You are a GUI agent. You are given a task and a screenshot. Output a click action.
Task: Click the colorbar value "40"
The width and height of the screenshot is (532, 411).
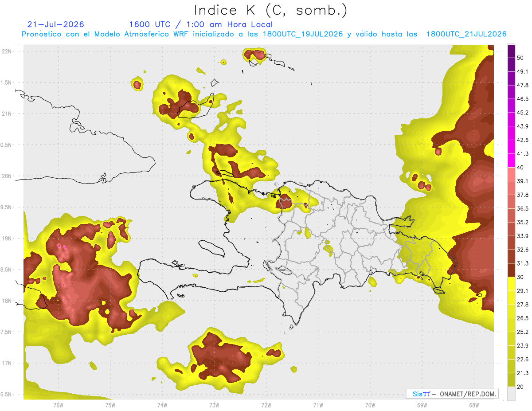click(521, 168)
